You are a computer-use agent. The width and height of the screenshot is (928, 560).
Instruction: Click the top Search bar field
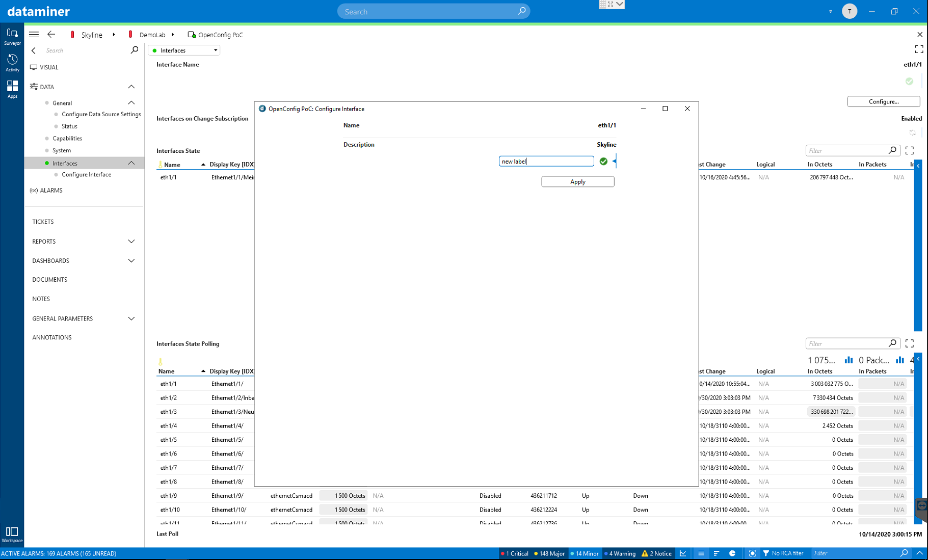[x=433, y=11]
